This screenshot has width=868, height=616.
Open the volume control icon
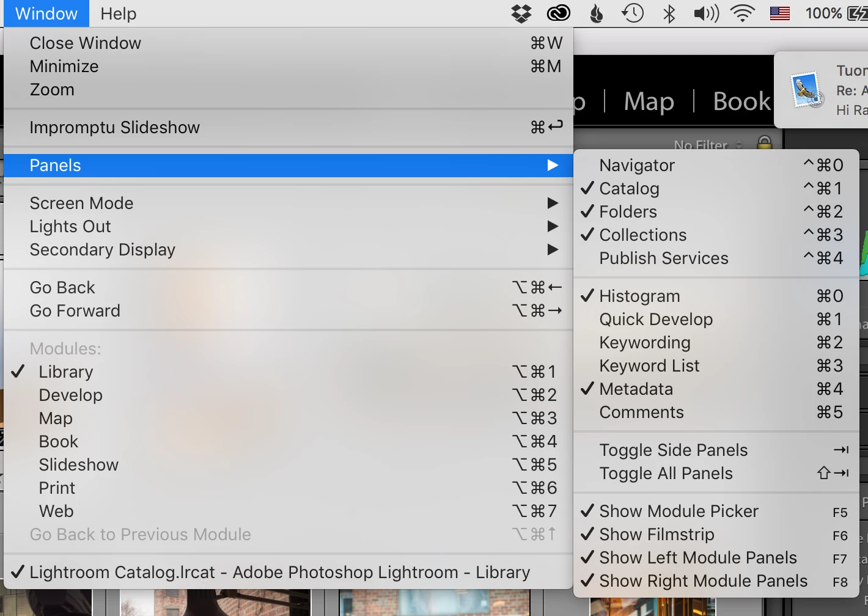coord(706,13)
